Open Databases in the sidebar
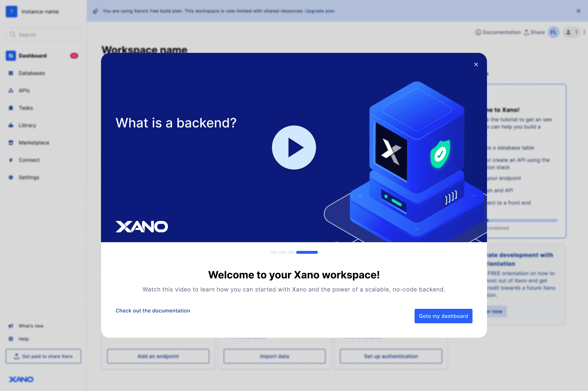This screenshot has width=588, height=391. coord(32,73)
